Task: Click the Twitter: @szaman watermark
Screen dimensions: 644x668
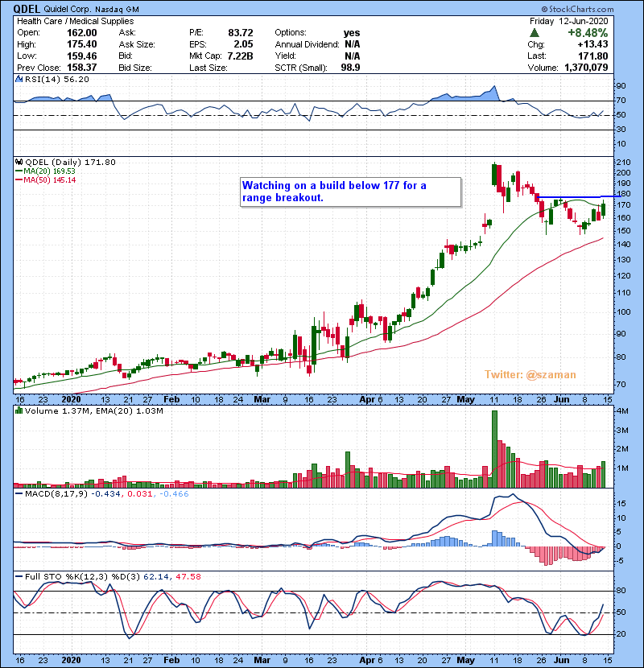Action: coord(530,374)
